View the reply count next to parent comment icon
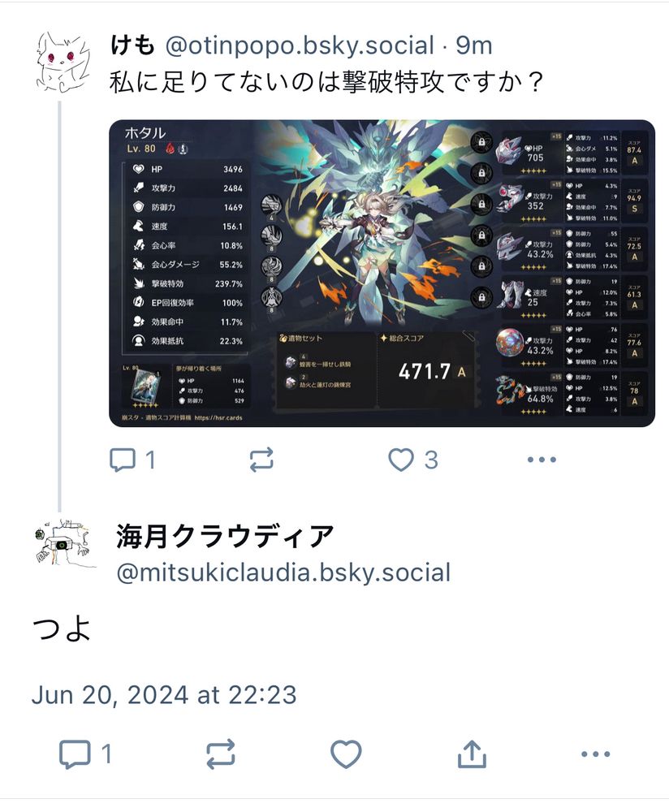The width and height of the screenshot is (669, 812). pyautogui.click(x=150, y=460)
